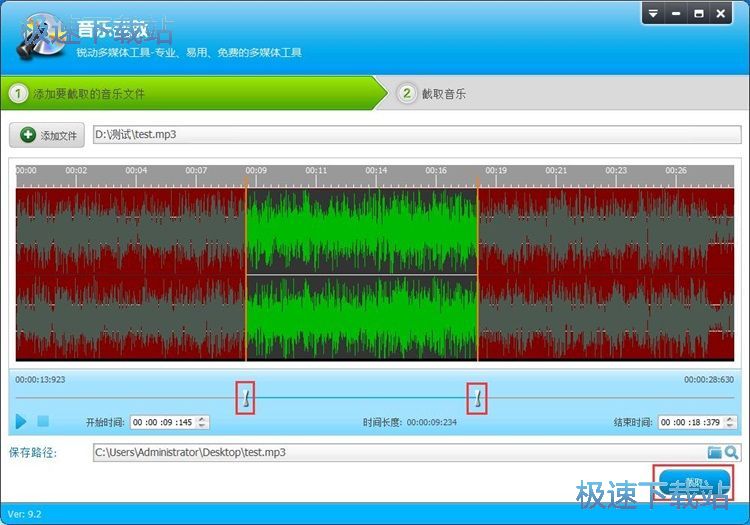Click the stop playback button
Viewport: 750px width, 525px height.
tap(43, 422)
